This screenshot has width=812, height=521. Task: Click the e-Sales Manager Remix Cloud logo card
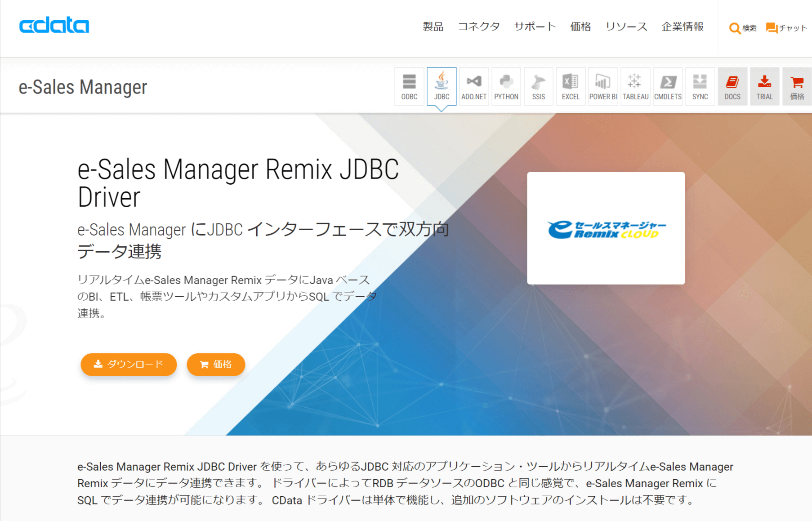click(x=606, y=228)
